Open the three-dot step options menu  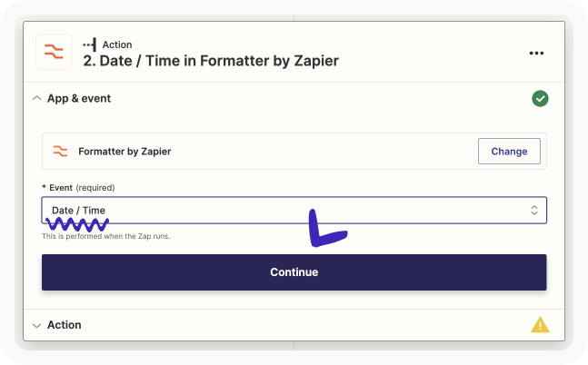coord(536,53)
